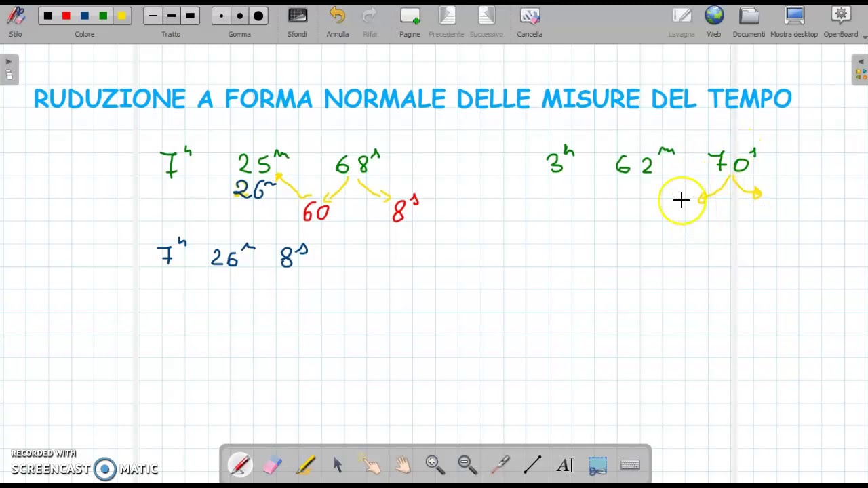The image size is (868, 488).
Task: Redo with the Rifai button
Action: (370, 21)
